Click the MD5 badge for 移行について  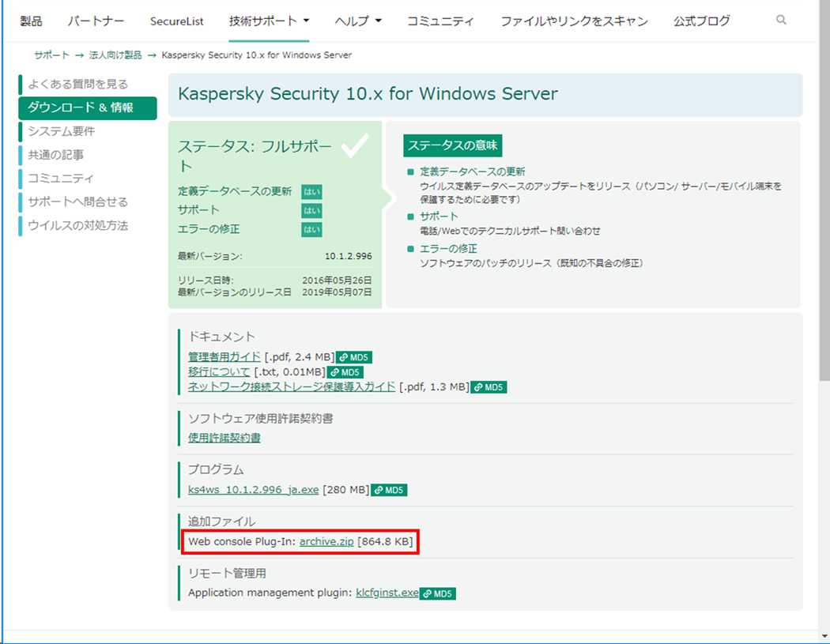click(345, 371)
